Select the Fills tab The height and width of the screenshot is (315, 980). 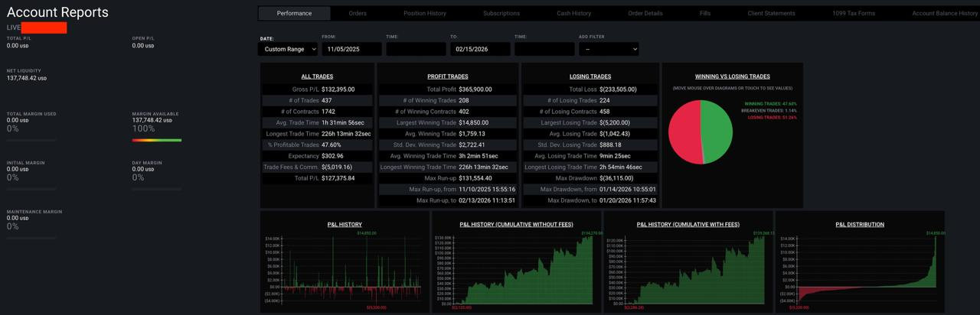tap(704, 13)
